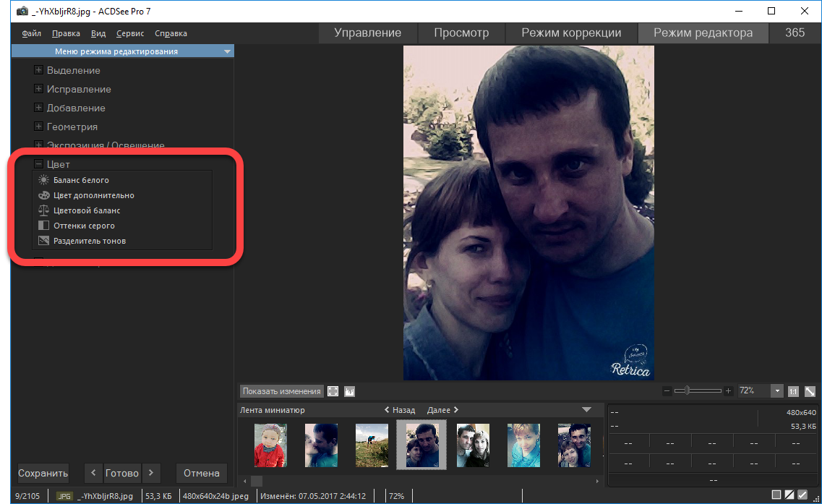Viewport: 822px width, 504px height.
Task: Click the zoom out minus icon
Action: click(x=667, y=391)
